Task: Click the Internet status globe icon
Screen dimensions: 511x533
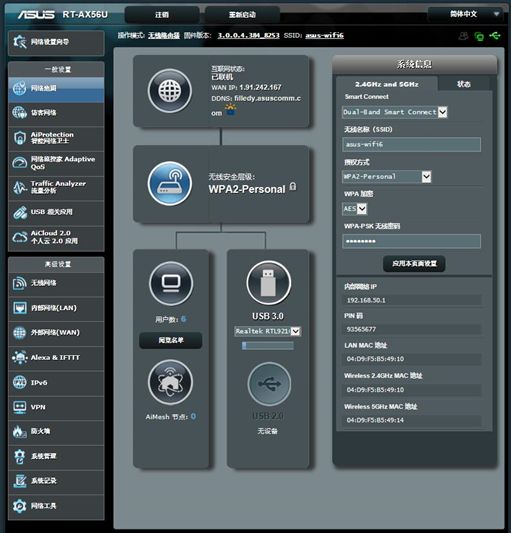Action: (x=170, y=91)
